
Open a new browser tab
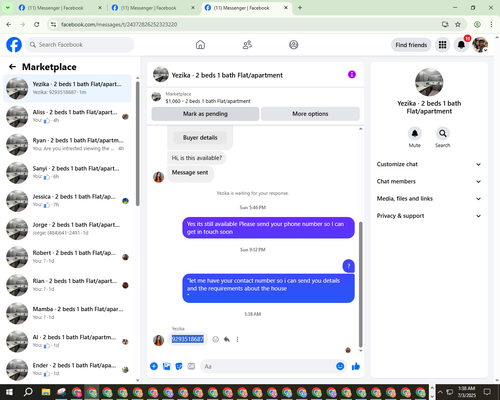click(x=300, y=8)
